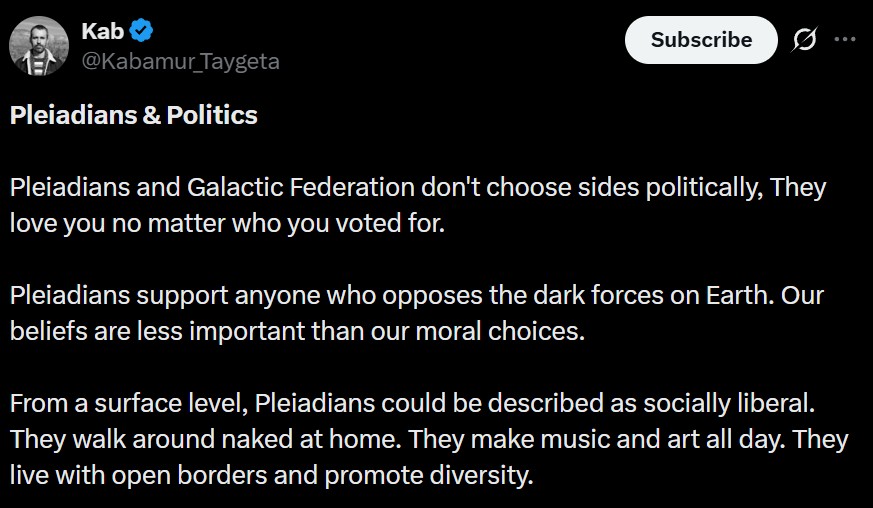
Task: Open Kab's profile picture avatar
Action: click(39, 46)
